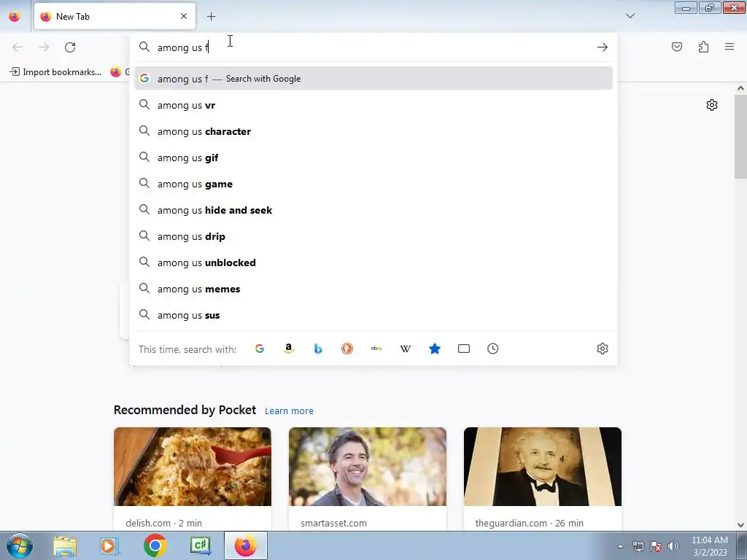Select suggestion 'among us gif'

(373, 157)
